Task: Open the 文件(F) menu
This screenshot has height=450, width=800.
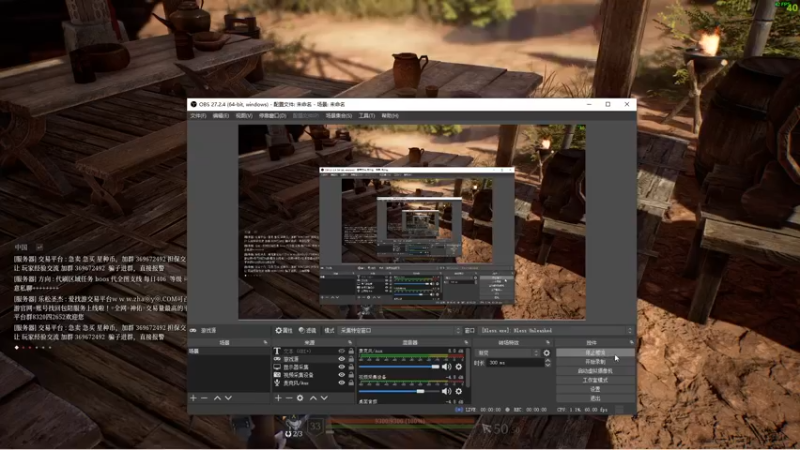Action: pyautogui.click(x=198, y=116)
